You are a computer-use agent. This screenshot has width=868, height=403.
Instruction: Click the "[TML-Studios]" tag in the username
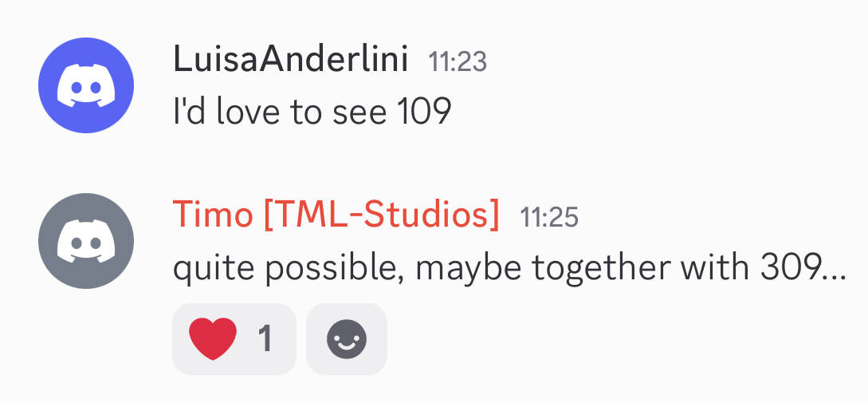tap(382, 215)
